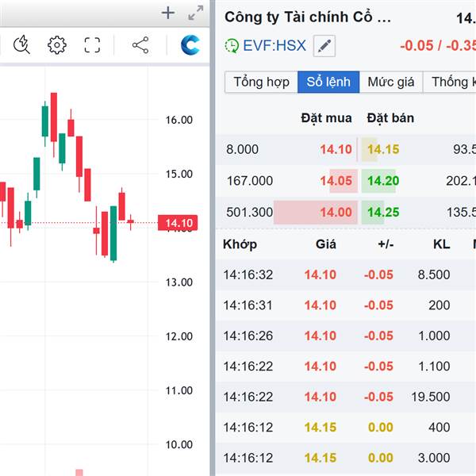476x476 pixels.
Task: Click ask price 14.20 in order book
Action: pyautogui.click(x=382, y=181)
